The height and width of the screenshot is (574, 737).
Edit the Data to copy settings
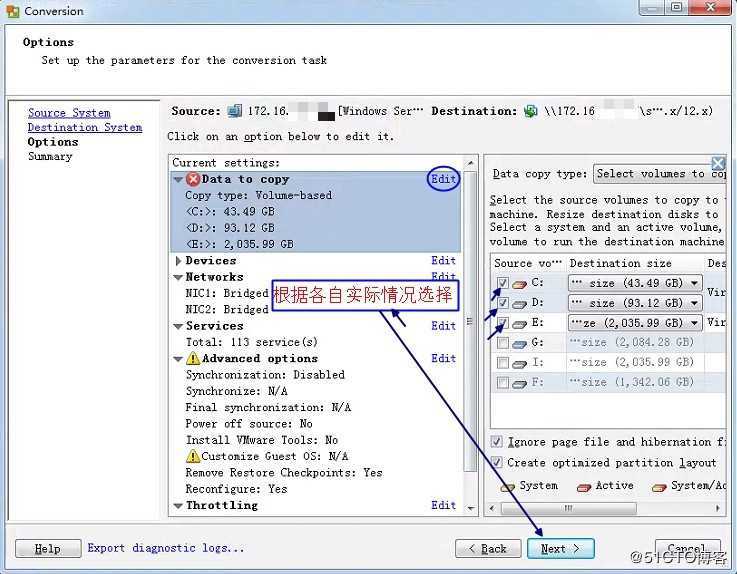(x=443, y=179)
